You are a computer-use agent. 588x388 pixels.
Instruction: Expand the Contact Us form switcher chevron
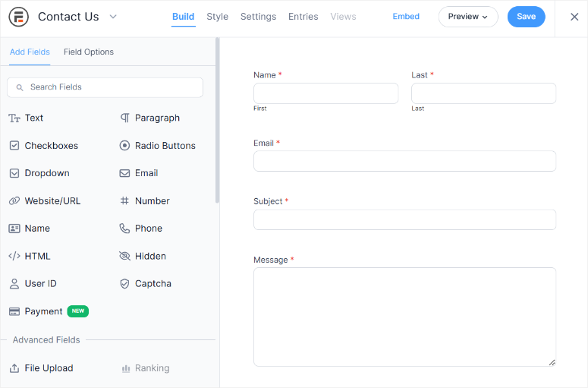(113, 17)
